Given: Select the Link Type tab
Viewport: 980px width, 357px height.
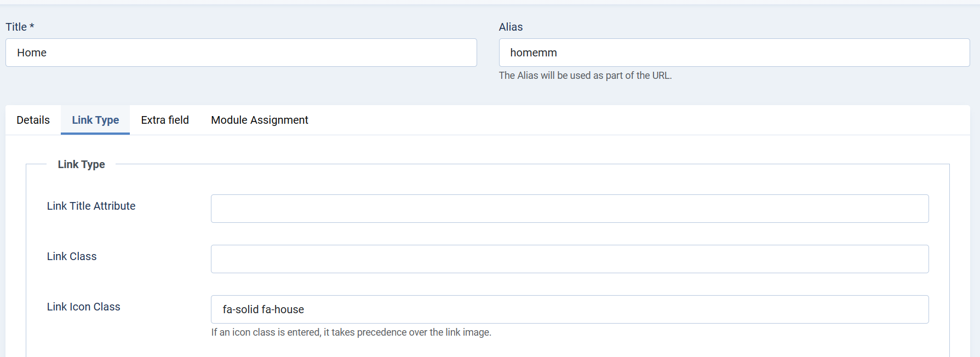Looking at the screenshot, I should 95,120.
